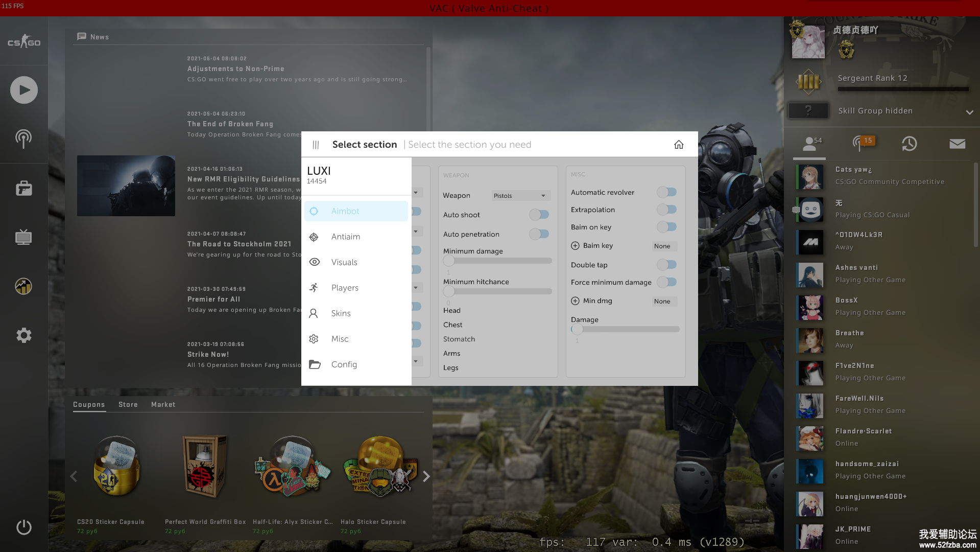The image size is (980, 552).
Task: Click the Play button in left sidebar
Action: point(24,90)
